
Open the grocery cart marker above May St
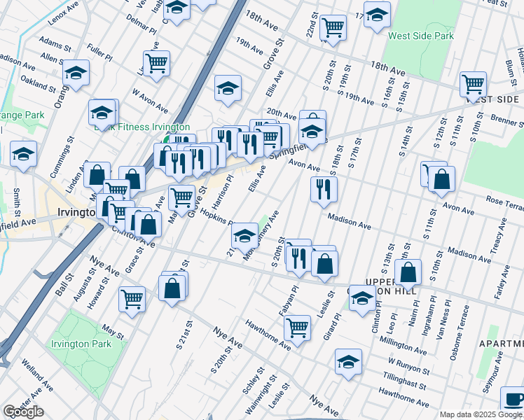point(132,300)
